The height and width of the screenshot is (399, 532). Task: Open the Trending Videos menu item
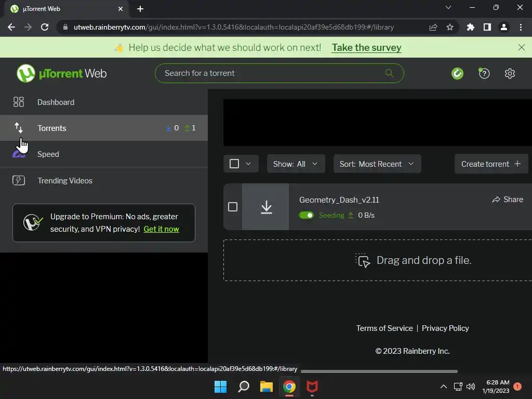(104, 180)
